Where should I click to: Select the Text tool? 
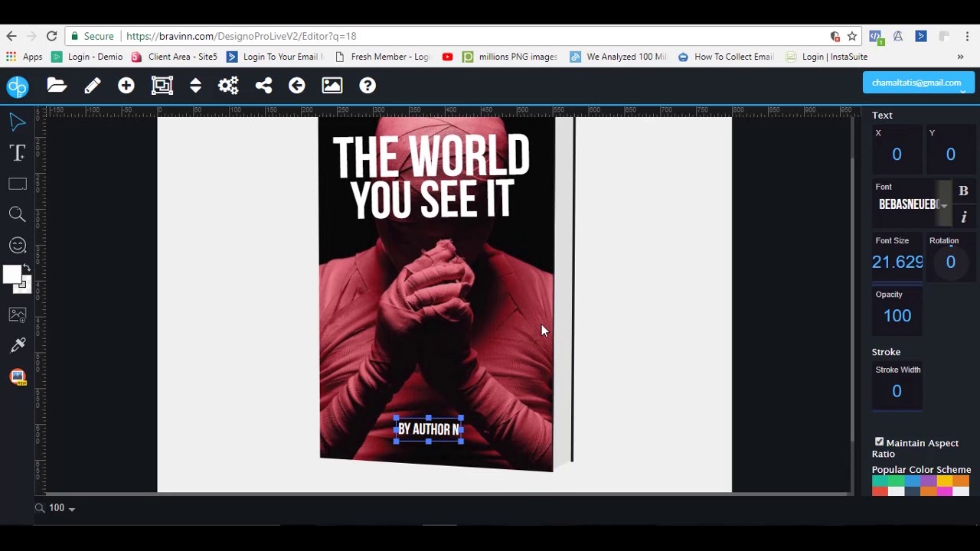point(18,153)
